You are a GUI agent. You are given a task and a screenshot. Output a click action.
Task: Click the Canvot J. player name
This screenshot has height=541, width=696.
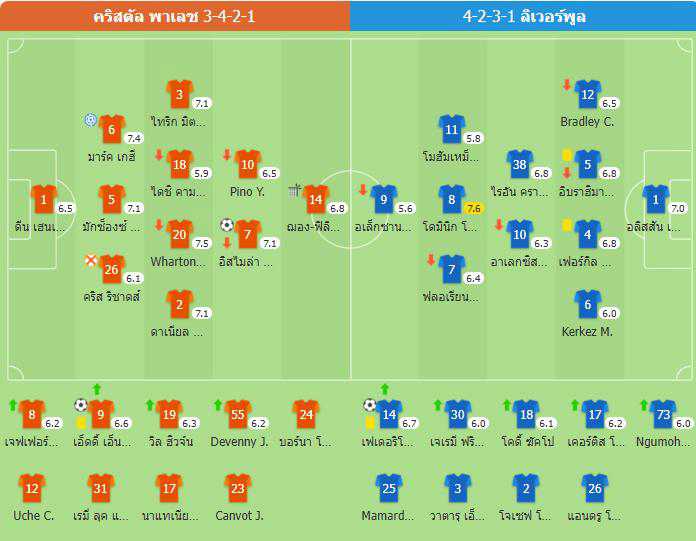(x=239, y=516)
